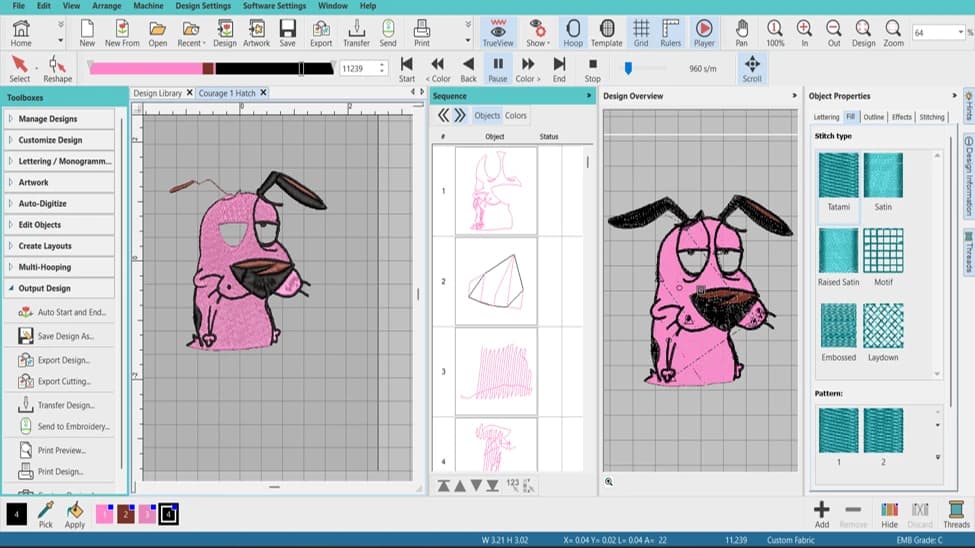
Task: Collapse Output Design toolbox
Action: (60, 288)
